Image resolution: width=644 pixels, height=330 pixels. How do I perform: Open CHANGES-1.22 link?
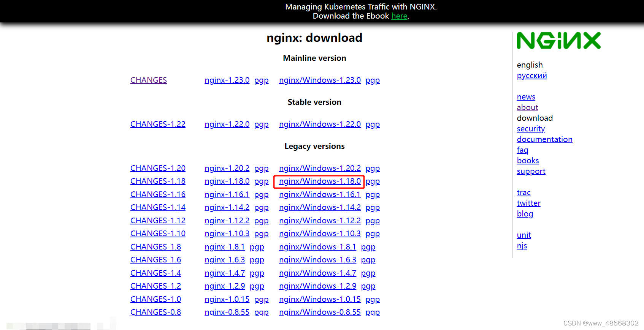point(158,124)
